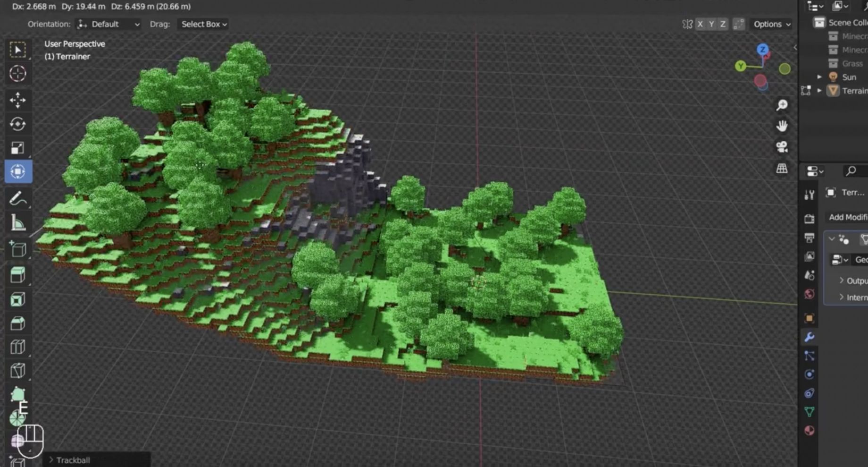Switch perspective/orthographic with grid icon
The image size is (868, 467).
pos(782,168)
